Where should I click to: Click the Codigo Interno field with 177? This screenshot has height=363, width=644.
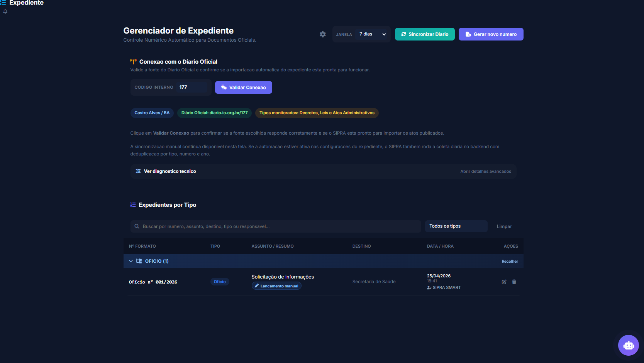(192, 87)
